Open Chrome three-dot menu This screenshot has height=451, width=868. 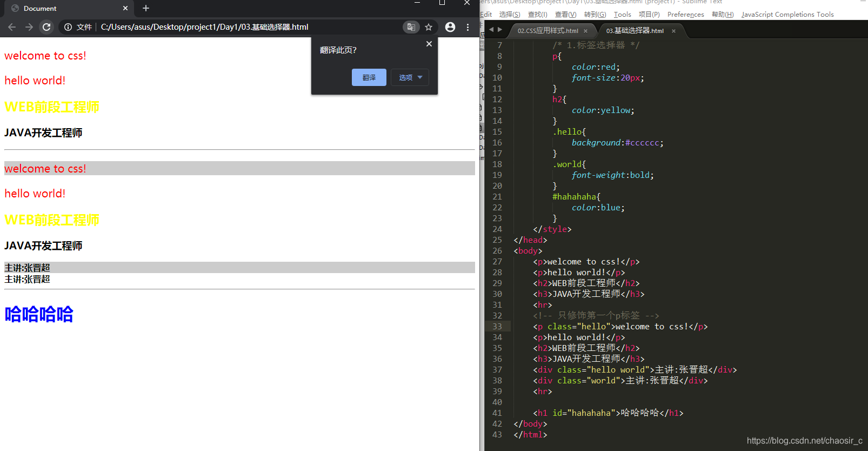(468, 27)
